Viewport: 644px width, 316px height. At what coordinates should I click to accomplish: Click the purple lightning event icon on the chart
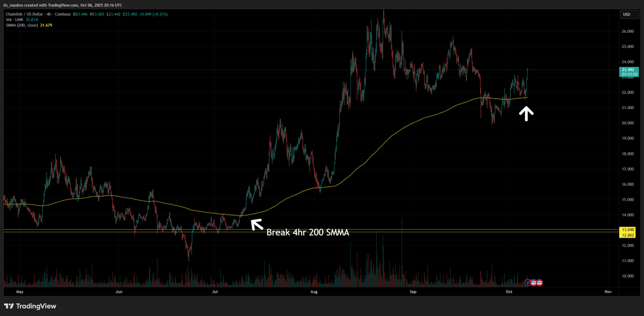pos(528,282)
